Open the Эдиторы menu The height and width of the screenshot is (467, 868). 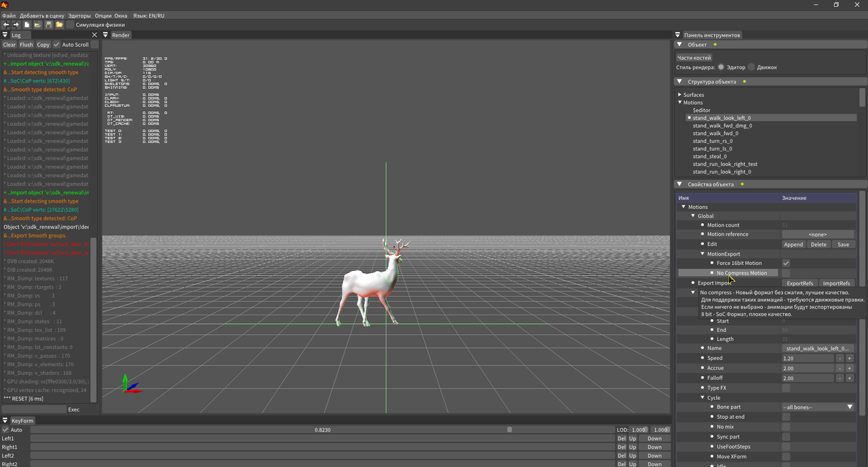click(79, 16)
